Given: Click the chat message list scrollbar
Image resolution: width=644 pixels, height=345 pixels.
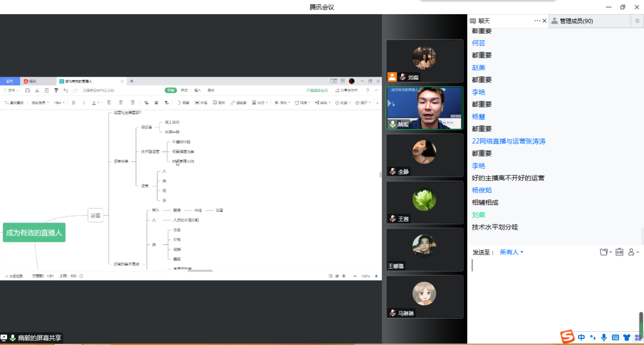Looking at the screenshot, I should coord(641,236).
